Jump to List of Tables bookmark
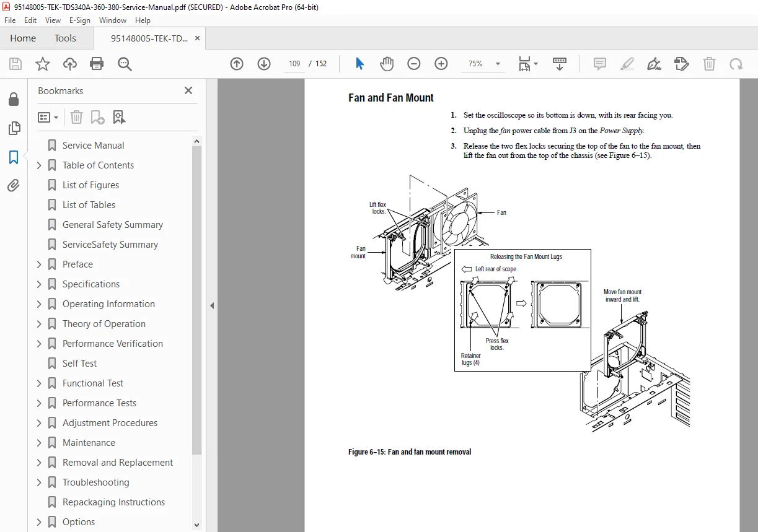This screenshot has height=532, width=758. coord(89,205)
